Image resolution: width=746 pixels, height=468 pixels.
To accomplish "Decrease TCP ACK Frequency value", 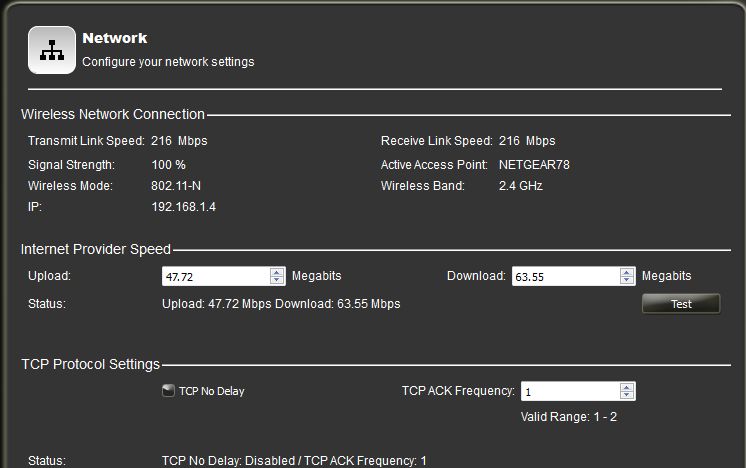I will 627,395.
